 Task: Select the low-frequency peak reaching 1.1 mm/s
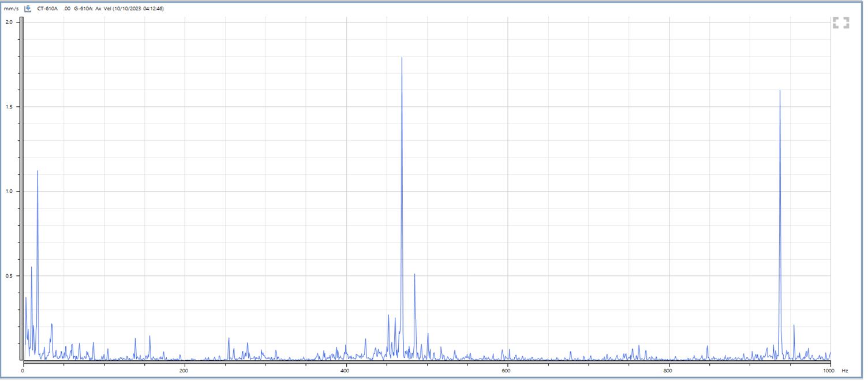click(38, 172)
